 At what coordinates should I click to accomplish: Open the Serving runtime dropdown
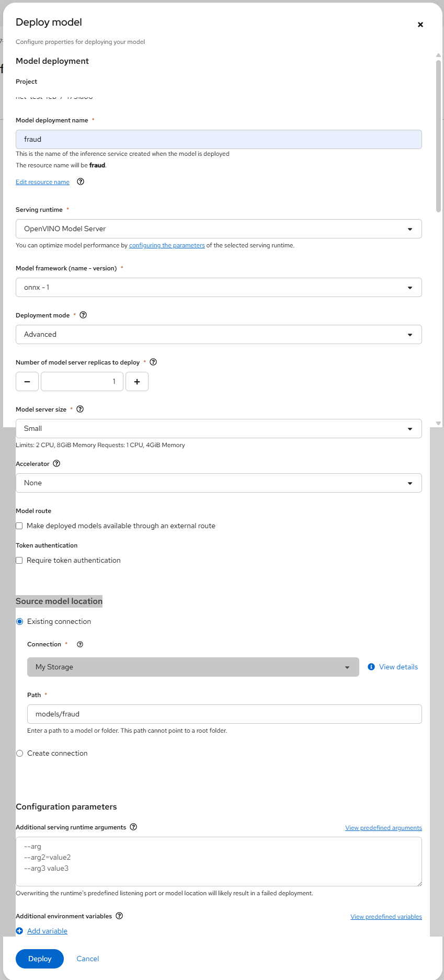(219, 229)
